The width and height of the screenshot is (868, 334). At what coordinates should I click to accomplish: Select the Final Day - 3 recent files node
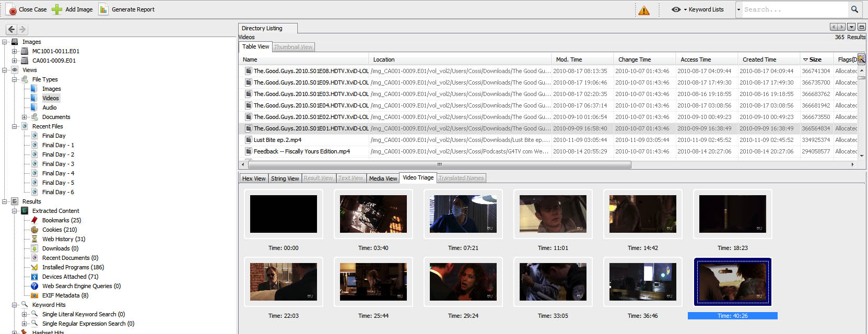[58, 164]
